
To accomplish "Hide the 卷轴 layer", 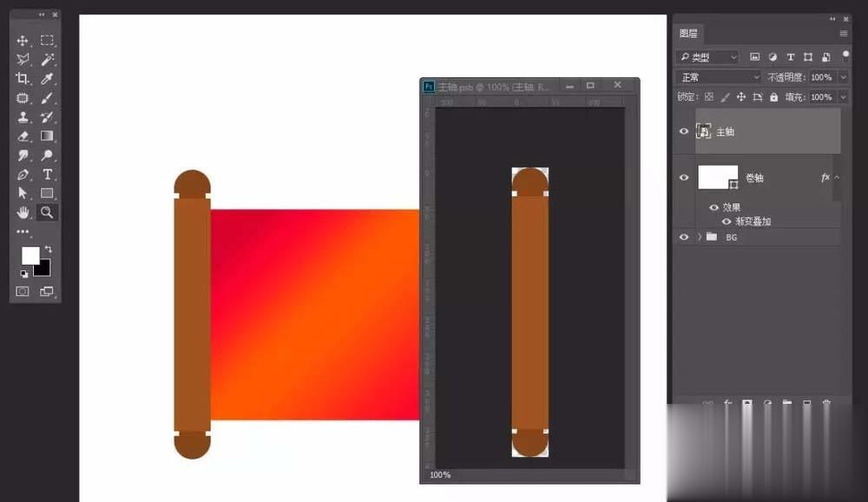I will 684,177.
